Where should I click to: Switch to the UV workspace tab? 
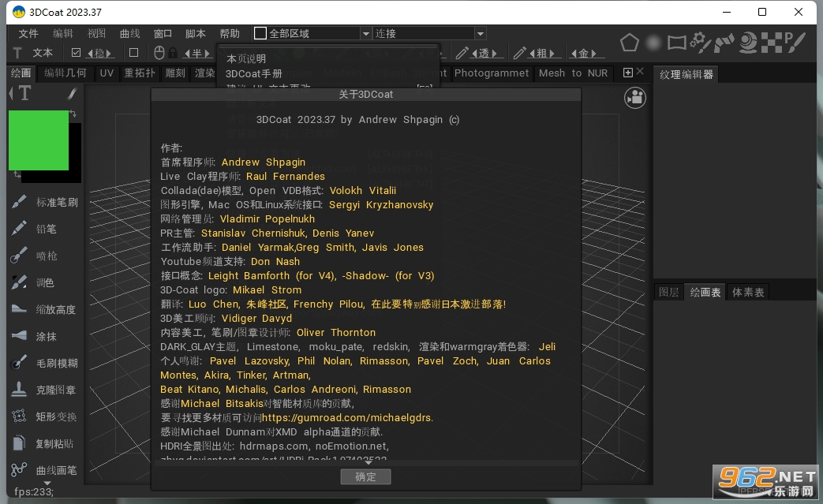tap(107, 73)
